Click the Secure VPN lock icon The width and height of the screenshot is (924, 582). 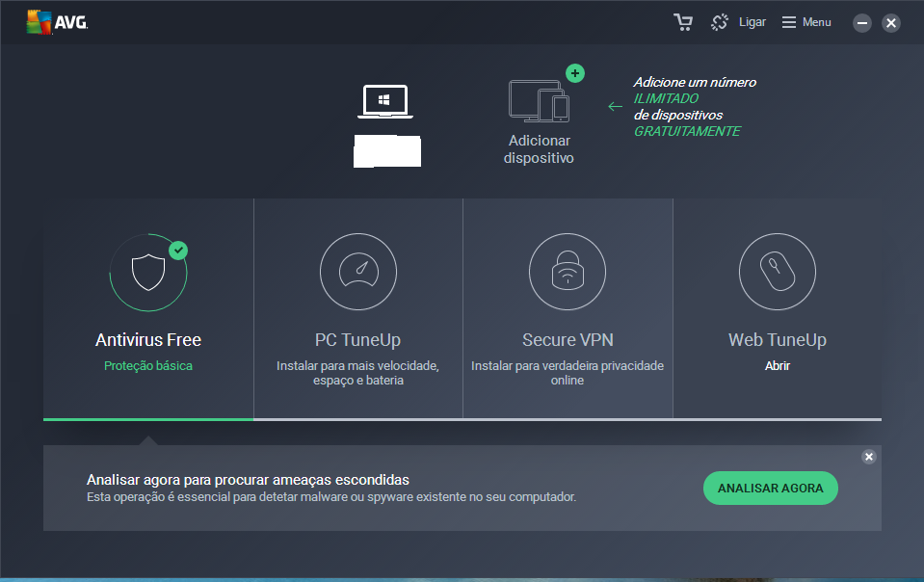click(568, 272)
